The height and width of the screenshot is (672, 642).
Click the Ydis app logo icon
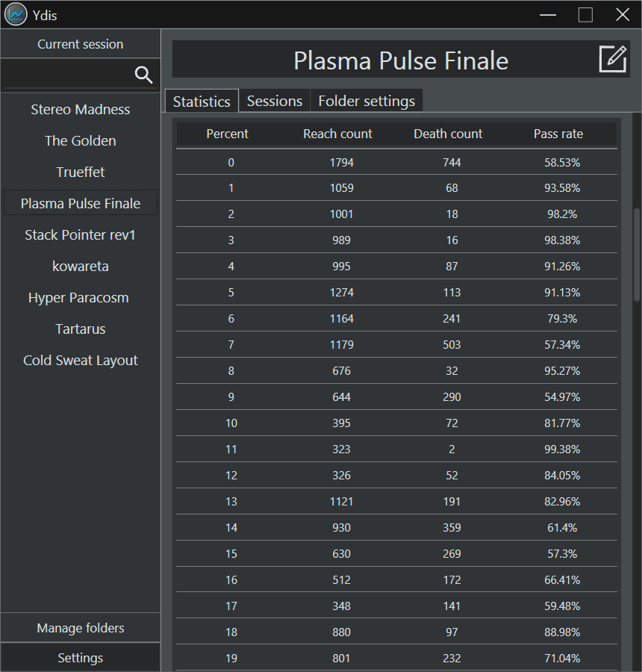[x=16, y=15]
